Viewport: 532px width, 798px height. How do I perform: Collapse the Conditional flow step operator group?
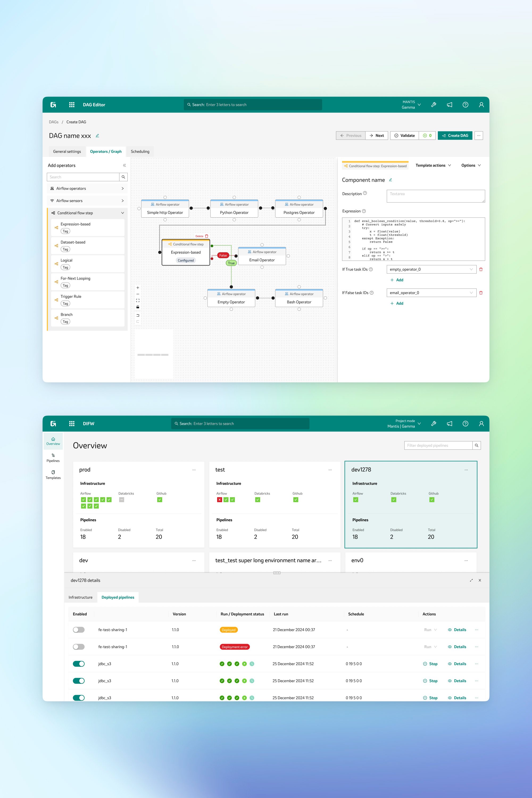pos(122,213)
